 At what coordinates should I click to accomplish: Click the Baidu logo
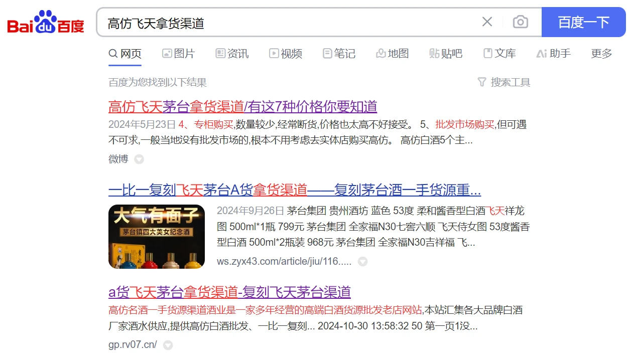point(46,22)
